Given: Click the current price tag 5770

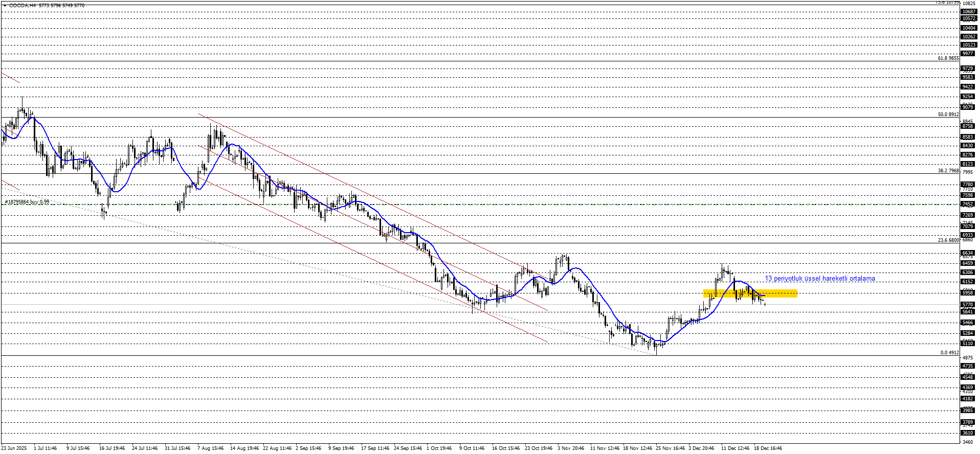Looking at the screenshot, I should click(x=968, y=305).
